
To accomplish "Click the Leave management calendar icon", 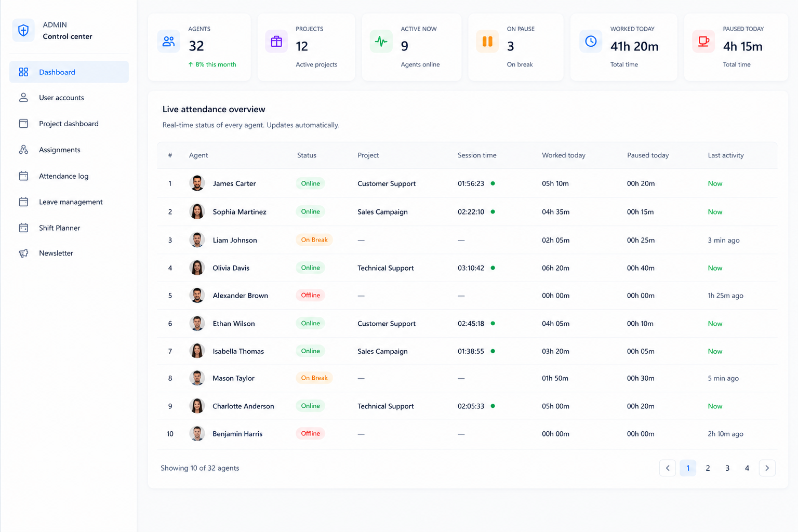I will click(x=23, y=202).
